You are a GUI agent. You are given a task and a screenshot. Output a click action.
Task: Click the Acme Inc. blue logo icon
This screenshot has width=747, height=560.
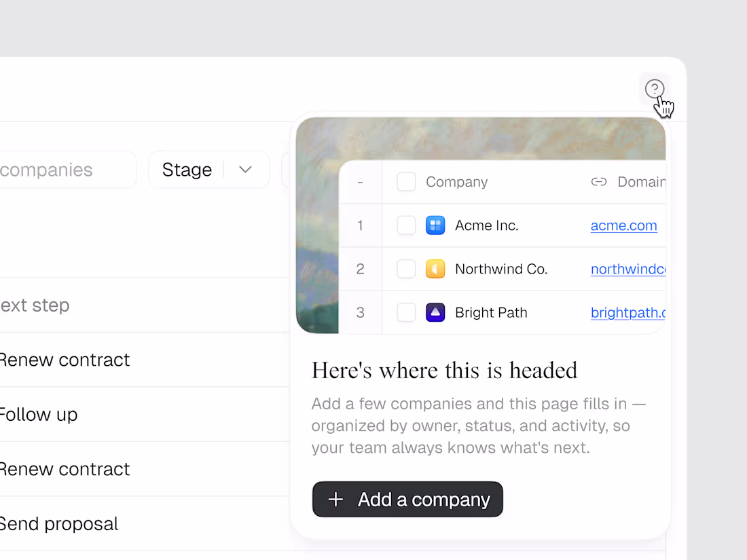point(435,225)
